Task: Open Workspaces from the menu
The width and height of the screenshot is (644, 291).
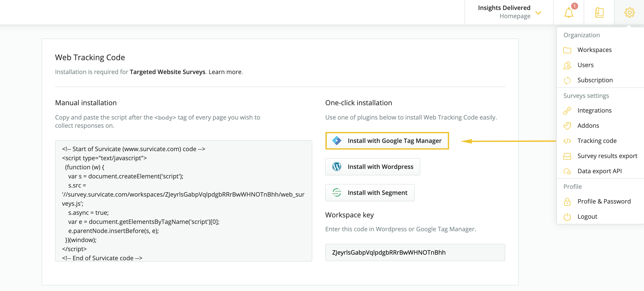Action: click(594, 50)
